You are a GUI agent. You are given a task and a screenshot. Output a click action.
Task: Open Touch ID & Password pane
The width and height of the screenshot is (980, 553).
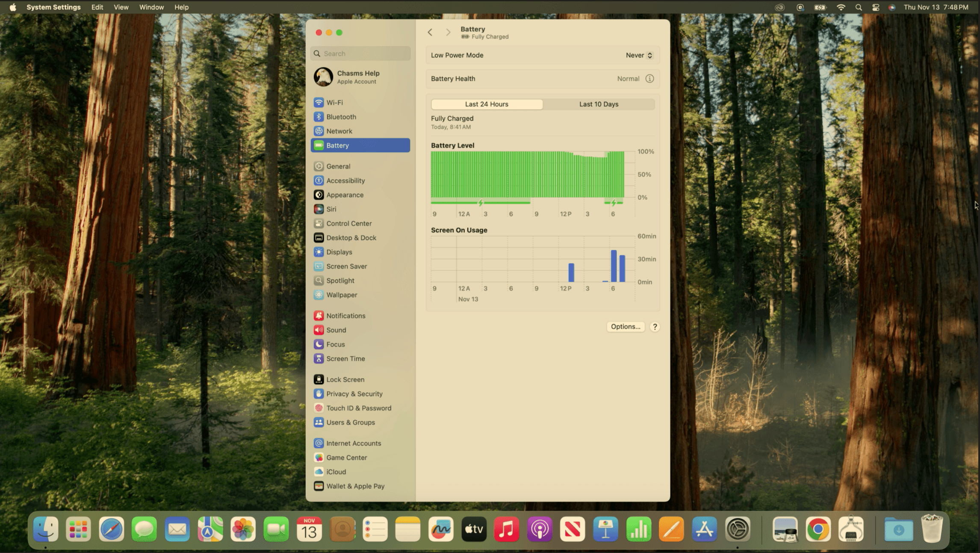click(358, 408)
